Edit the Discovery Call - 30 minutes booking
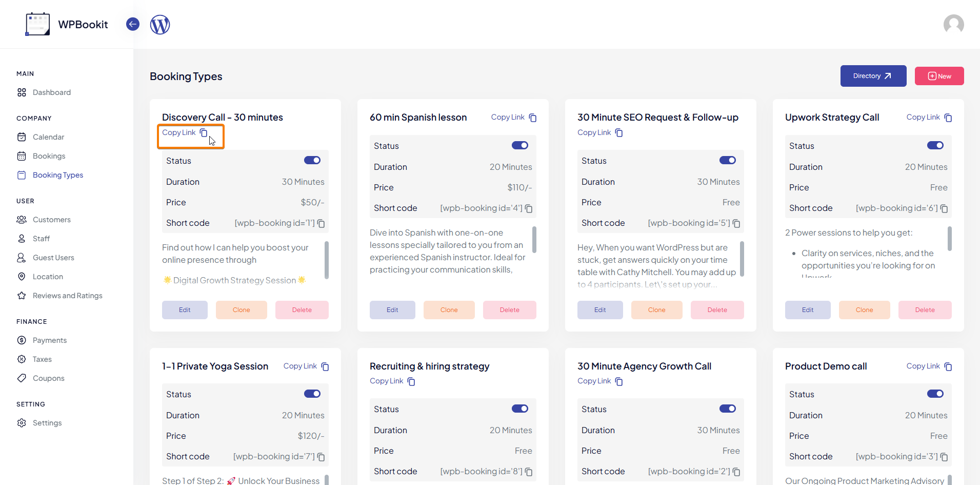The image size is (980, 485). coord(185,310)
